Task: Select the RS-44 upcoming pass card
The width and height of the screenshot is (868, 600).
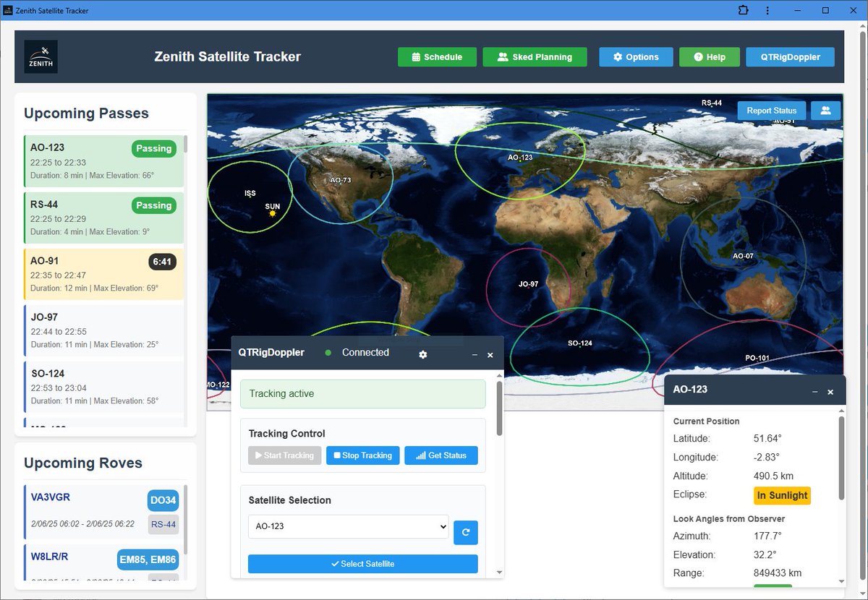Action: pyautogui.click(x=103, y=218)
